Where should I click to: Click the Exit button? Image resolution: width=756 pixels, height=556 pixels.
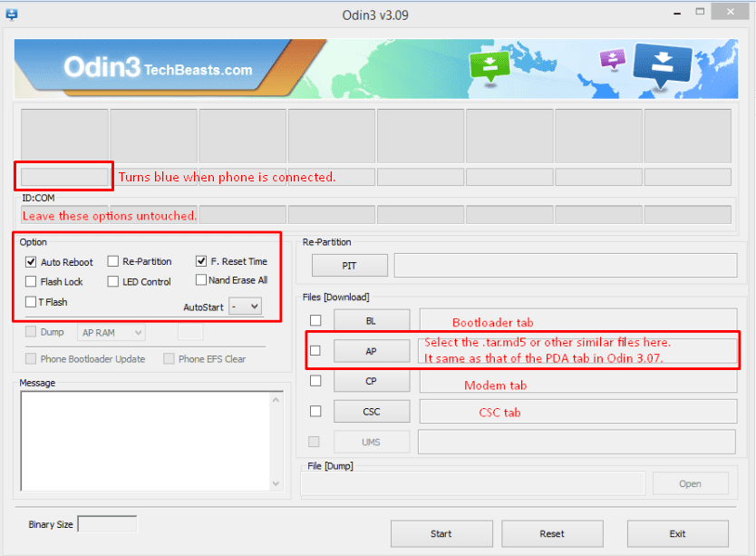678,534
